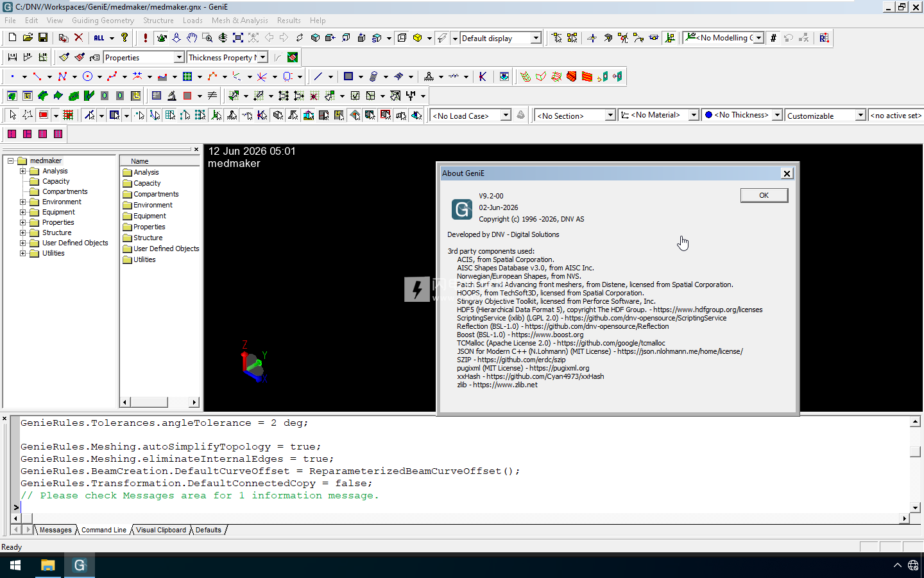Screen dimensions: 924x578
Task: Open a workspace with the open folder icon
Action: [28, 38]
